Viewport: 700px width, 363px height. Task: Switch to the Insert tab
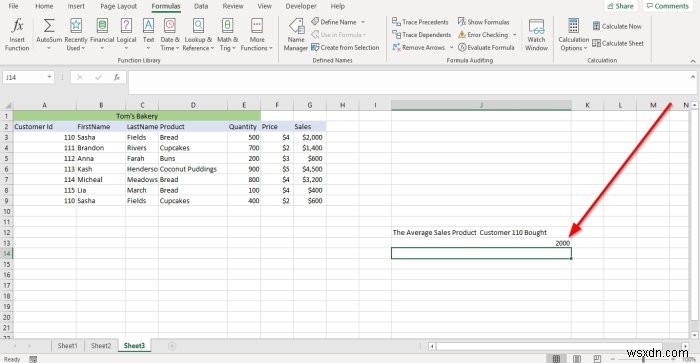(76, 6)
